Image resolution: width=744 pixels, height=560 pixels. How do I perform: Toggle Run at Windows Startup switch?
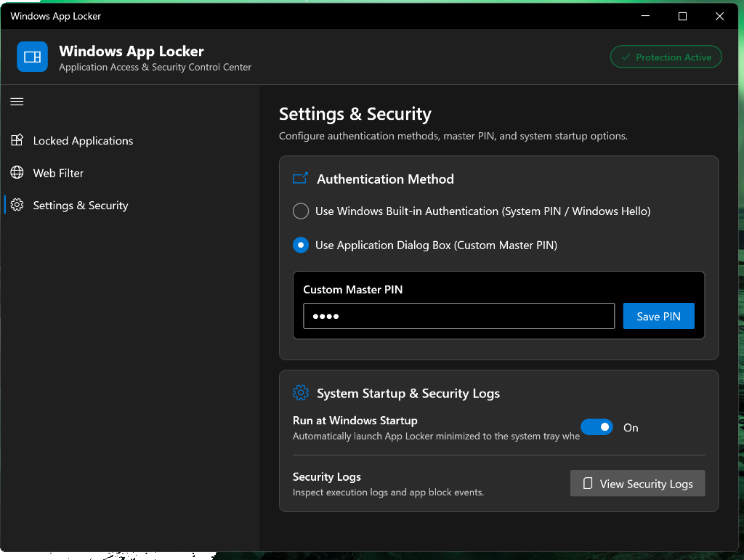[597, 427]
